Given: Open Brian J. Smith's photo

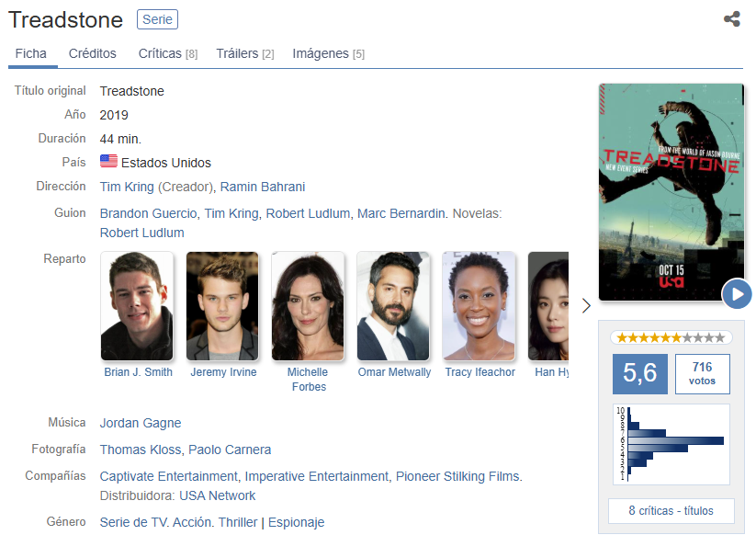Looking at the screenshot, I should coord(137,306).
